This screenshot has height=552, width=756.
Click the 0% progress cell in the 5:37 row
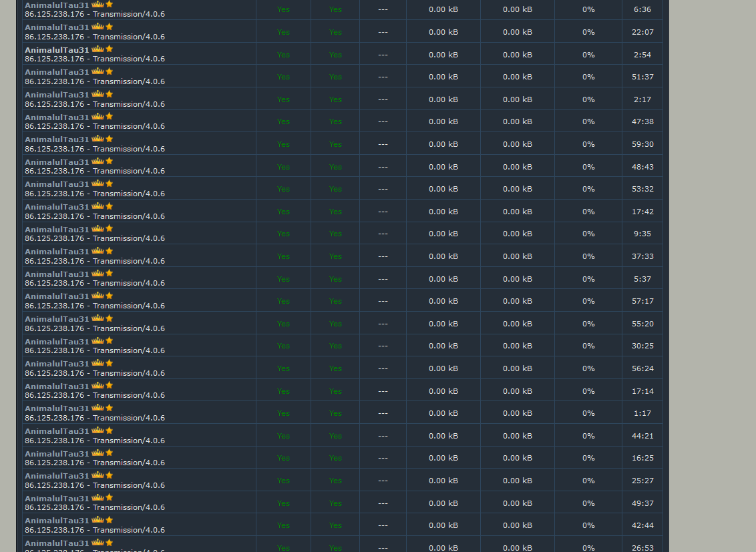click(588, 279)
